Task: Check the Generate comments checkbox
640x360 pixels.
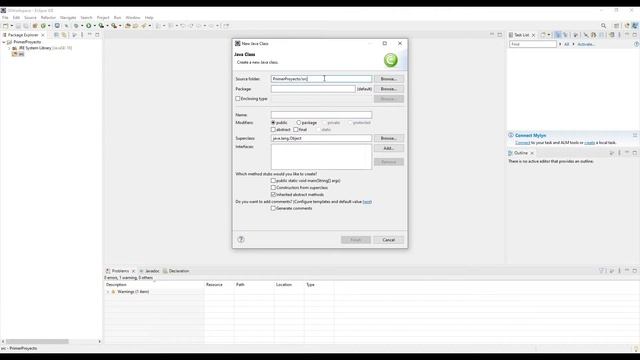Action: pos(273,208)
